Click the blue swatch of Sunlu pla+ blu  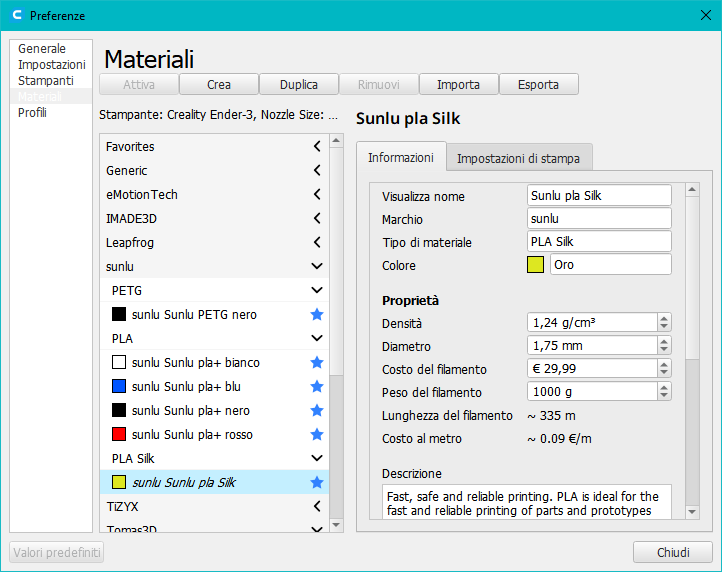click(119, 386)
